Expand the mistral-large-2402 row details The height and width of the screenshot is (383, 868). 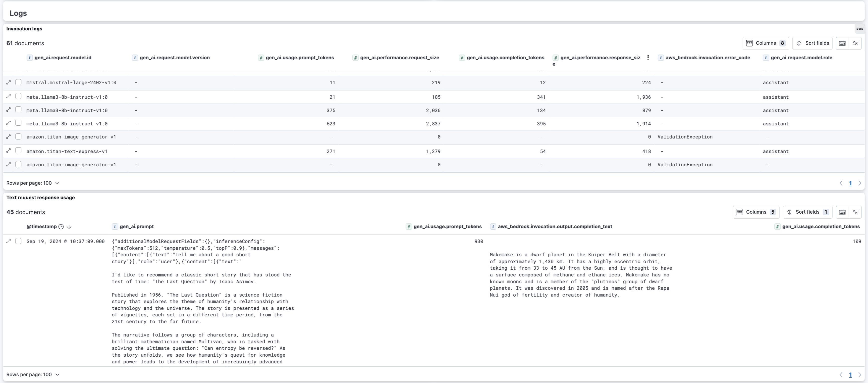click(x=9, y=82)
